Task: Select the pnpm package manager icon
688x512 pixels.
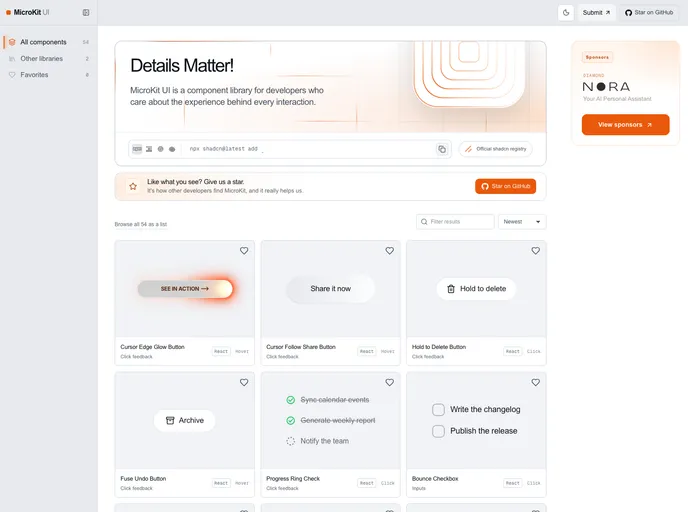Action: tap(149, 149)
